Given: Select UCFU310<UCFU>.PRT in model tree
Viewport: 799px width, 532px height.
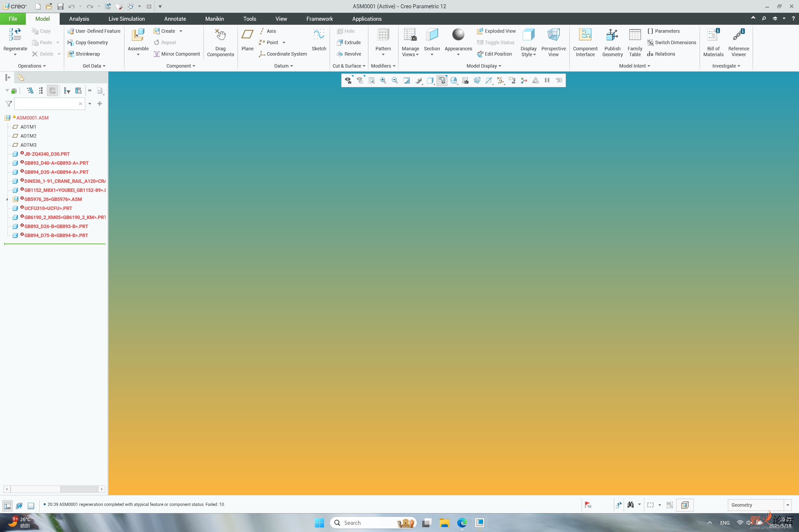Looking at the screenshot, I should tap(48, 208).
